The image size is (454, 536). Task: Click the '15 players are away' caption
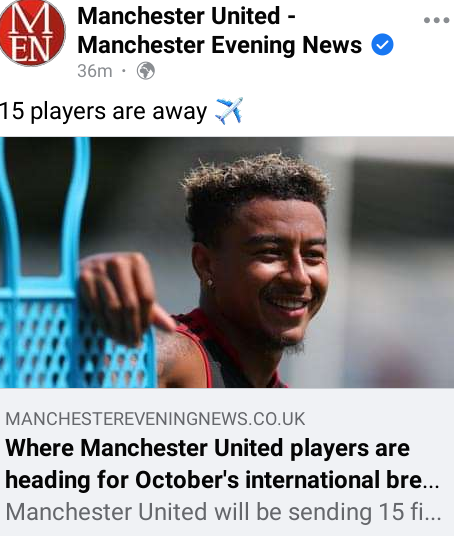[103, 111]
